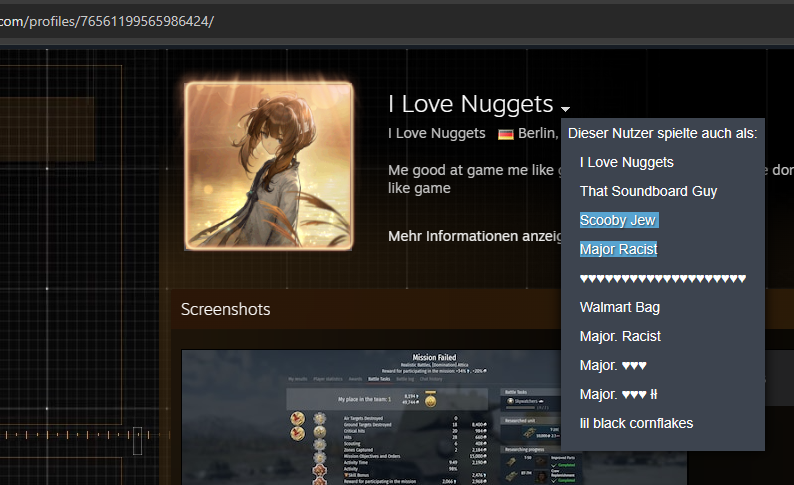Click the gold medal icon in screenshot preview
Image resolution: width=794 pixels, height=485 pixels.
point(430,400)
